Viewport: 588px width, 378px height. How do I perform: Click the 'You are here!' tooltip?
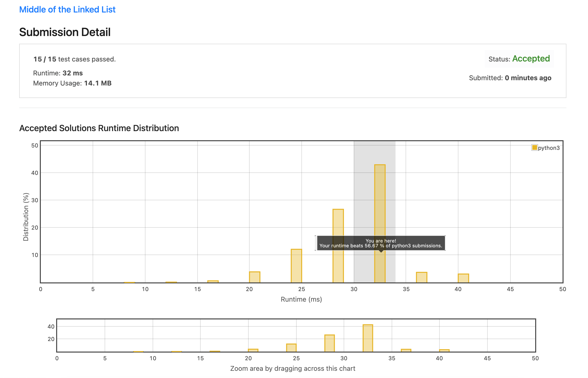pos(381,243)
